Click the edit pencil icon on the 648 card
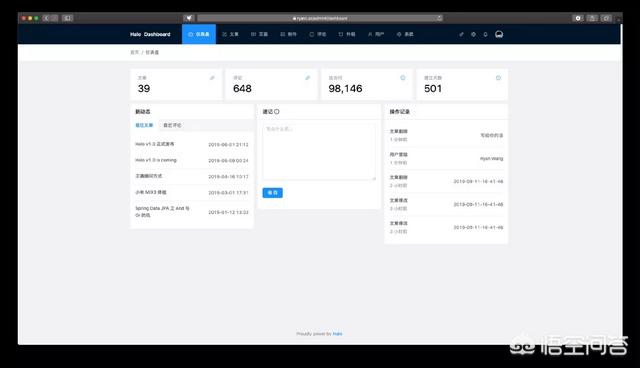 (308, 78)
